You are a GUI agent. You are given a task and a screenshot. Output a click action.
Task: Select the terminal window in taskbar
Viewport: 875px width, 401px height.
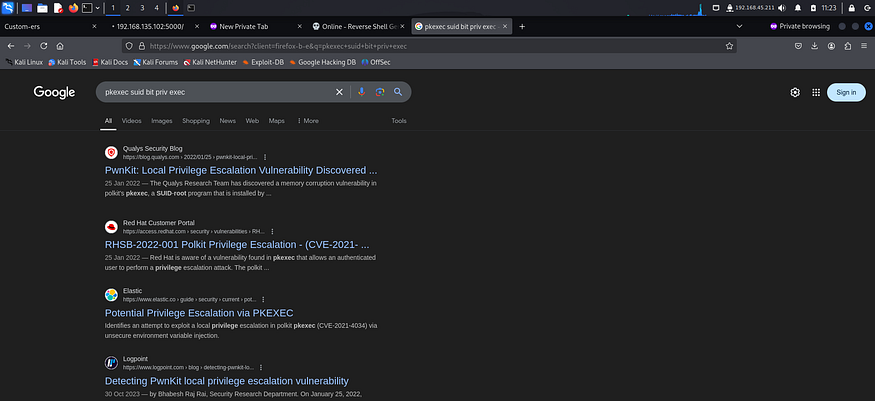pos(191,8)
